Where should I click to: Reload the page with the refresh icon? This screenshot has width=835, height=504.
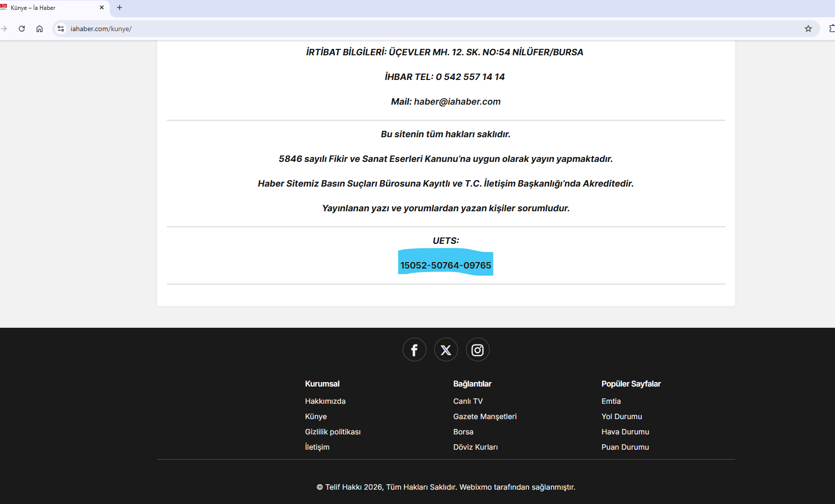[22, 29]
